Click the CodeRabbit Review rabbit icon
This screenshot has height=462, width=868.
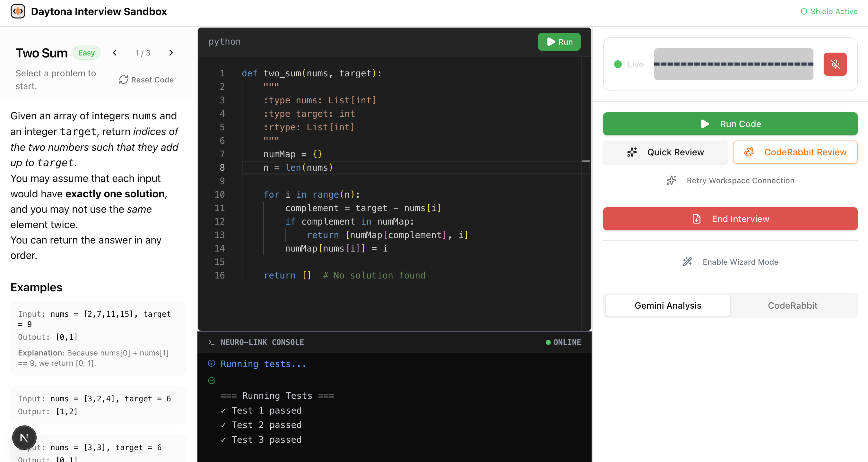point(749,152)
